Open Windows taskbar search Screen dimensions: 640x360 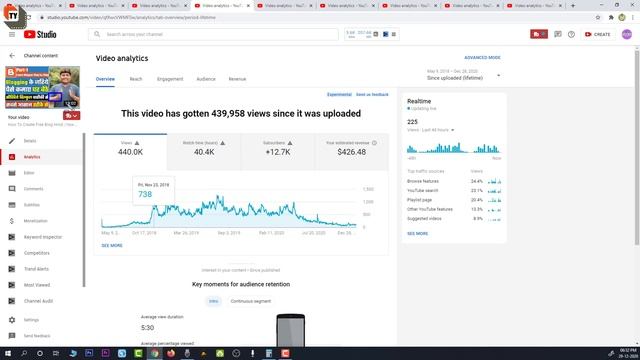[24, 353]
